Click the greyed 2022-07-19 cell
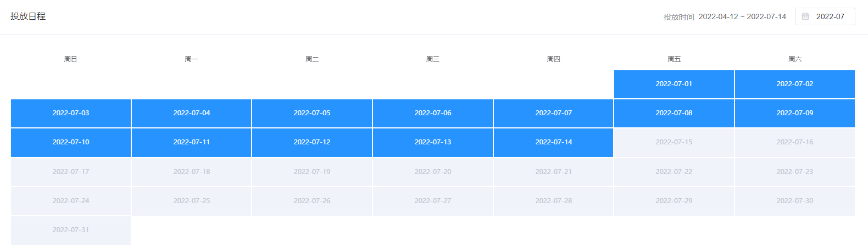Image resolution: width=868 pixels, height=247 pixels. (312, 172)
